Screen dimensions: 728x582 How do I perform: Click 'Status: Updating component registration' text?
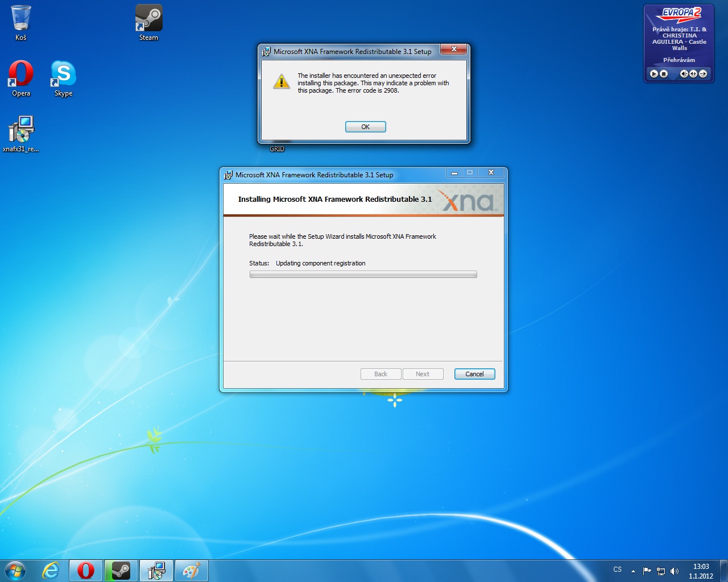tap(307, 263)
